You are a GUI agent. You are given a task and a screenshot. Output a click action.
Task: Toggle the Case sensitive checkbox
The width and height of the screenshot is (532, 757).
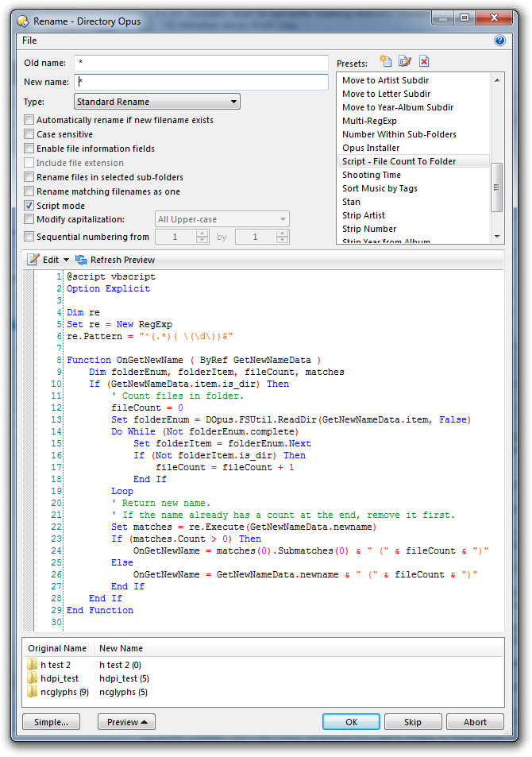tap(29, 134)
